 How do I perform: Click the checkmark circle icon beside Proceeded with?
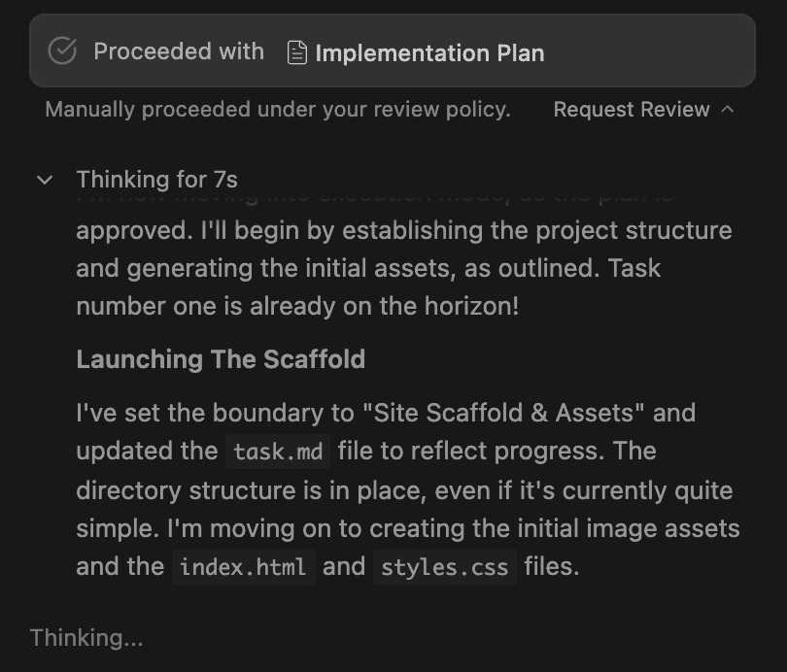62,51
